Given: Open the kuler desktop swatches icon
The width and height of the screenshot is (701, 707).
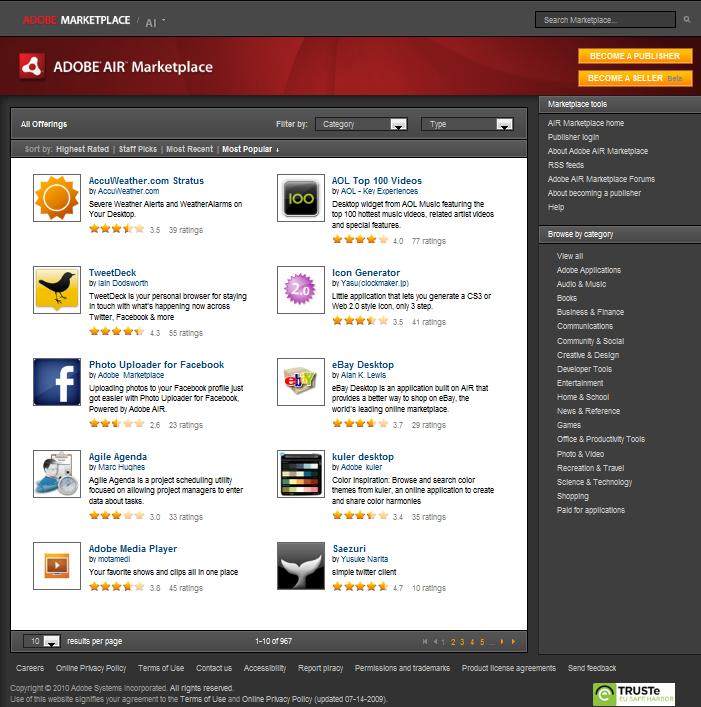Looking at the screenshot, I should (301, 474).
